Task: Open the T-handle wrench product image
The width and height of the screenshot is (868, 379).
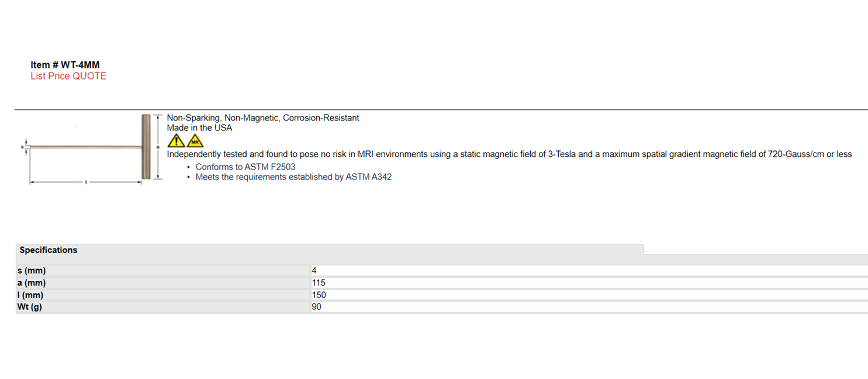Action: (90, 150)
